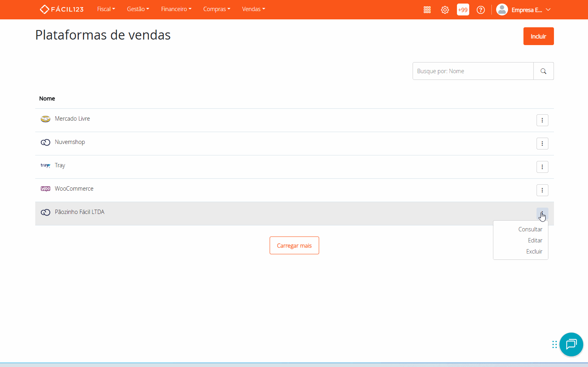The image size is (588, 367).
Task: Focus the Busque por Nome field
Action: 473,71
